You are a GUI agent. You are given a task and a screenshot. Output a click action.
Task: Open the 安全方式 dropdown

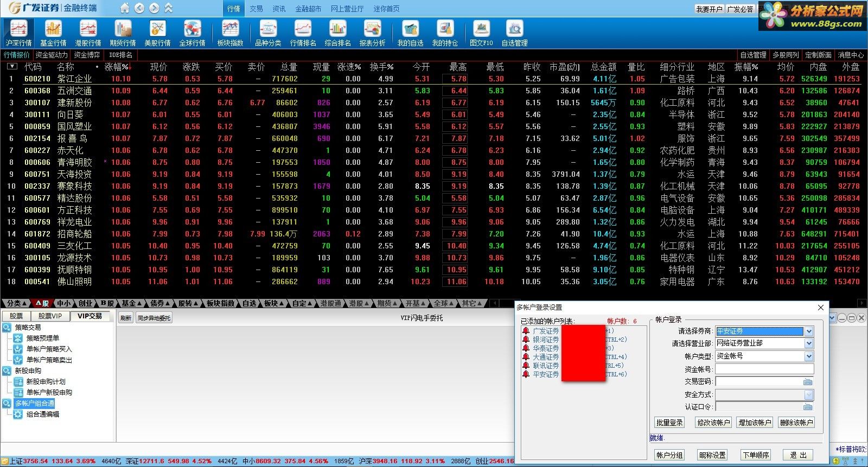pyautogui.click(x=809, y=395)
